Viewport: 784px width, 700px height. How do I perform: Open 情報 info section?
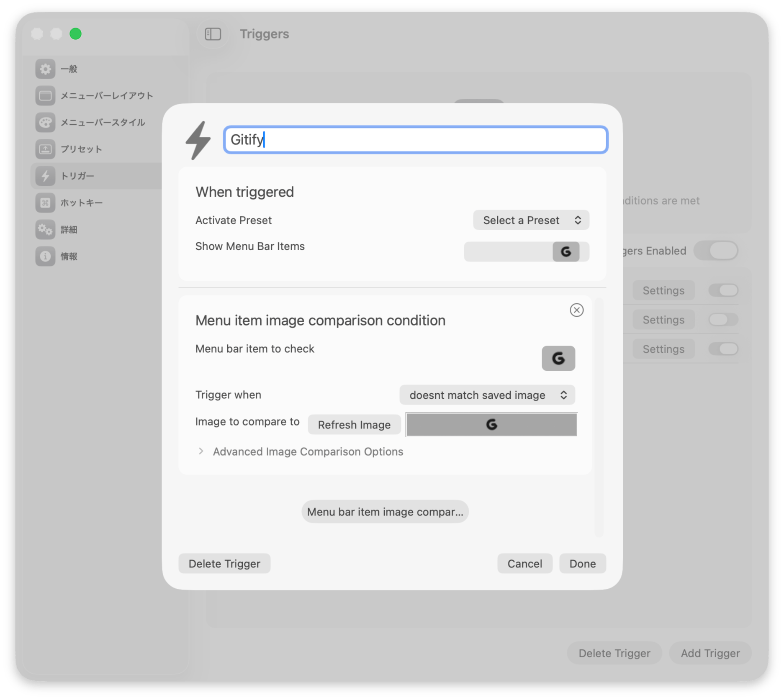[69, 256]
